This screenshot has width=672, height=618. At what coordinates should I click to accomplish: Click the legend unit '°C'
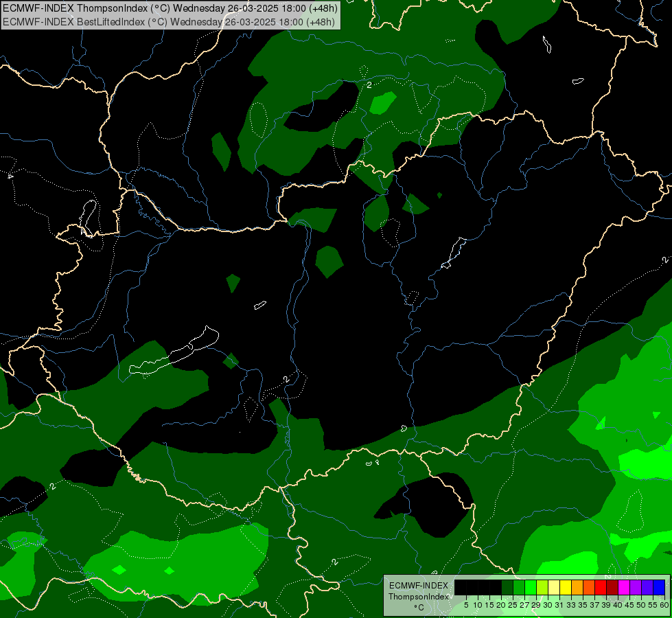419,607
